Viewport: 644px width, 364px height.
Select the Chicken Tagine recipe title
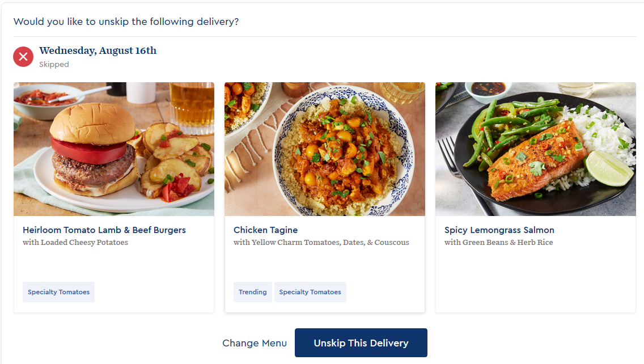[265, 230]
